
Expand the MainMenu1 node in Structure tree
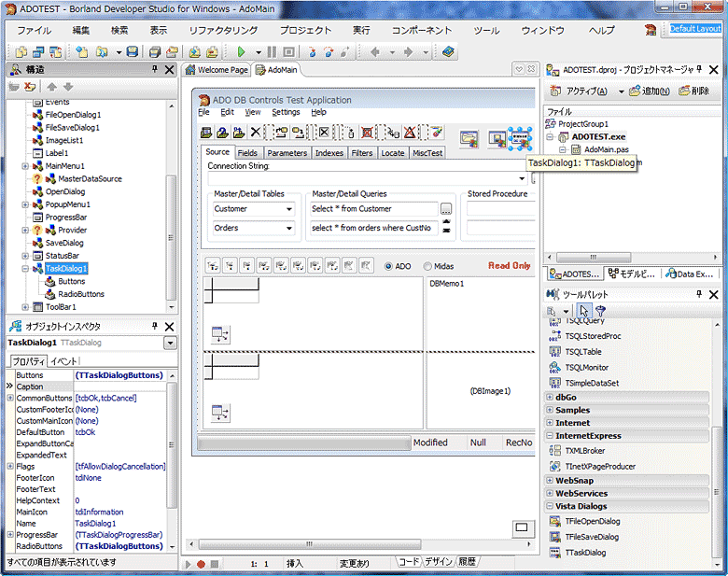point(25,166)
